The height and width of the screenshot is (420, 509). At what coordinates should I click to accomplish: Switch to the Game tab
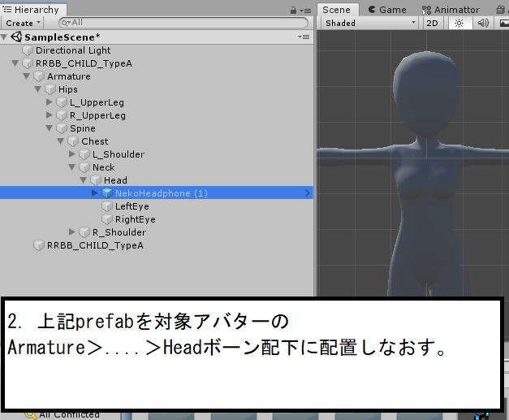click(387, 10)
